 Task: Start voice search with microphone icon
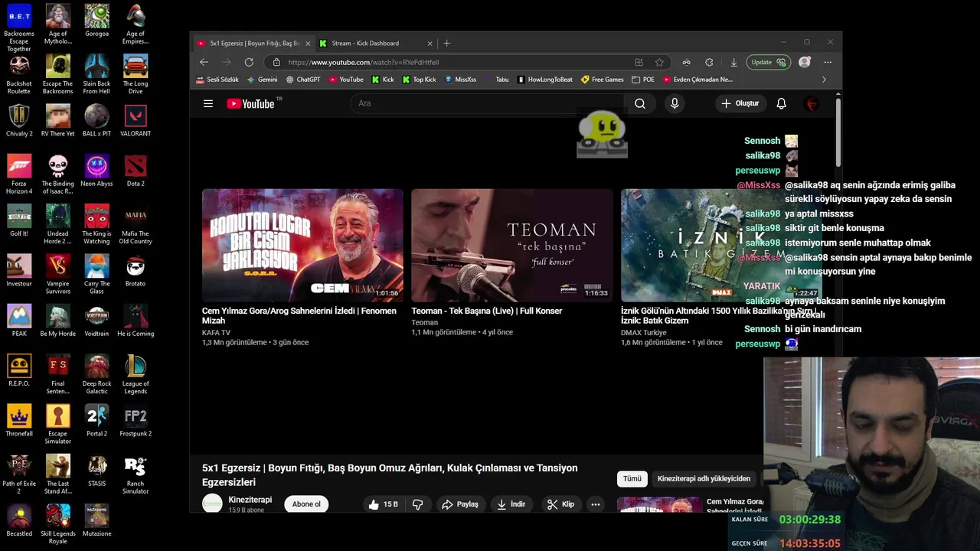tap(675, 103)
